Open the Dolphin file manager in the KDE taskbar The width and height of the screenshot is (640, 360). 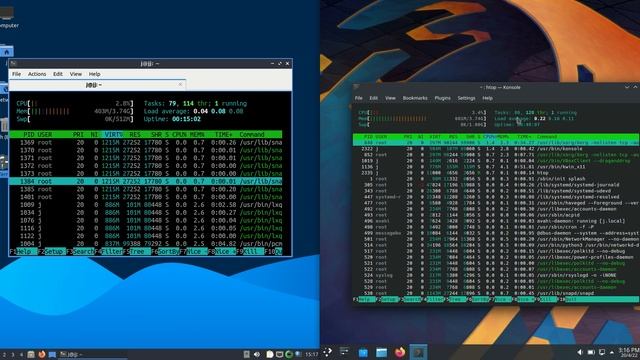(x=381, y=352)
